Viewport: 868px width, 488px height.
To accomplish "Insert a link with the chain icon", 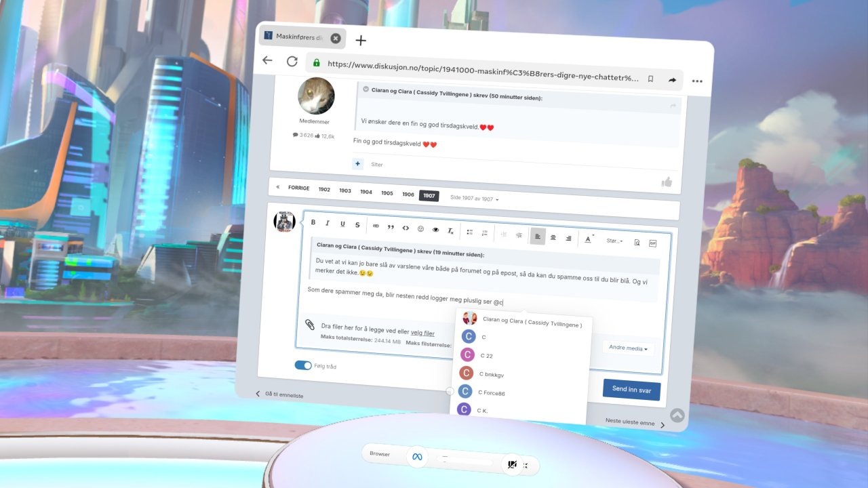I will pos(376,226).
